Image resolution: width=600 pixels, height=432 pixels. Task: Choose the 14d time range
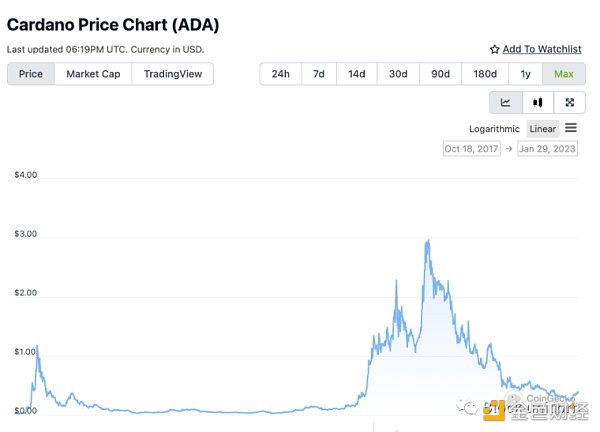356,74
